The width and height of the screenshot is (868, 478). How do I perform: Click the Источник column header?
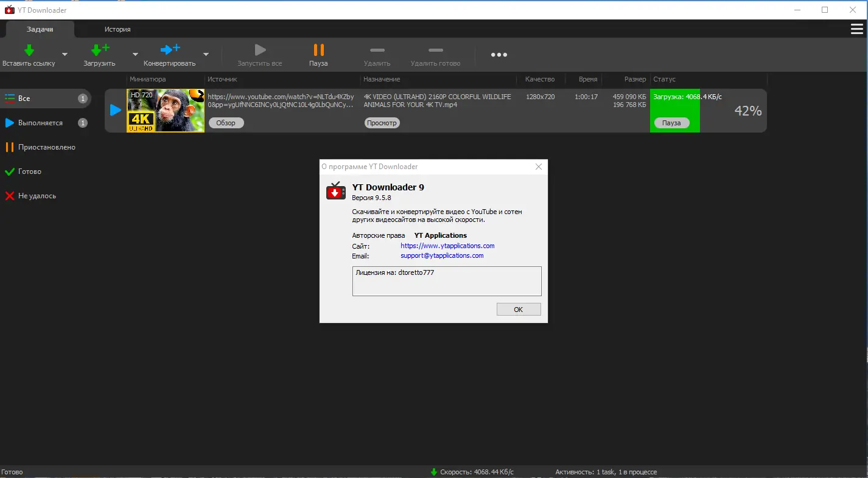(x=222, y=79)
